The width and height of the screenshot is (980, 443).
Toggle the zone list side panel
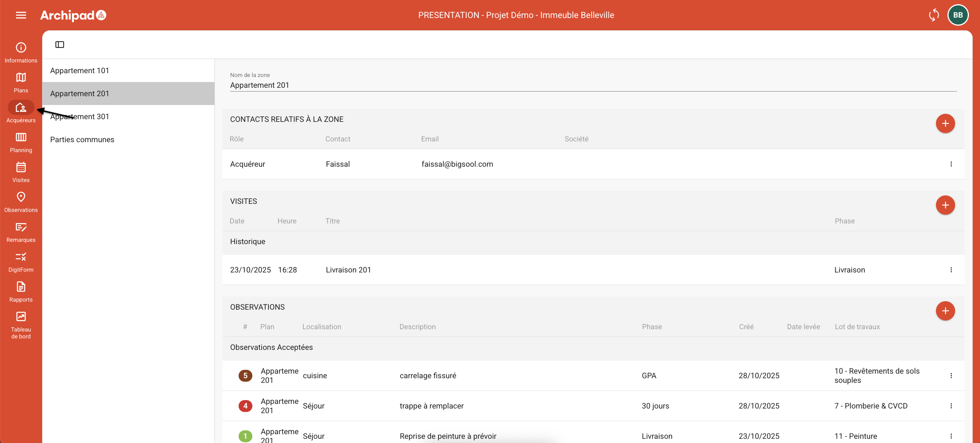point(60,44)
